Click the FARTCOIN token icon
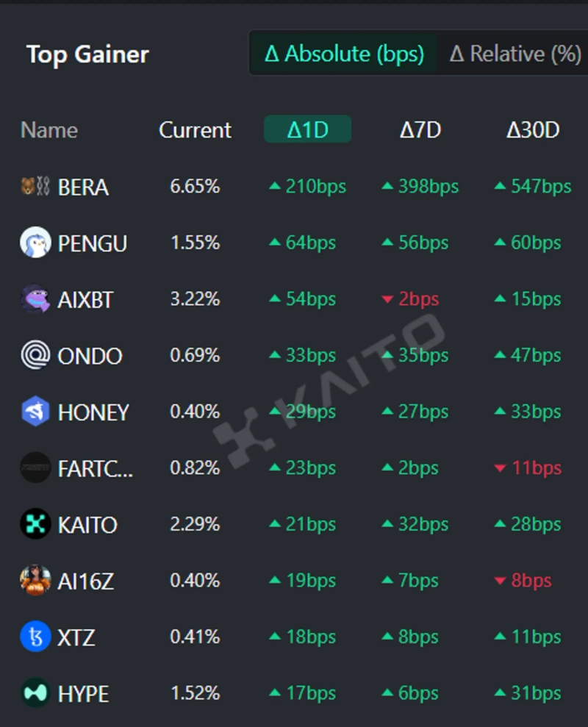 tap(35, 468)
